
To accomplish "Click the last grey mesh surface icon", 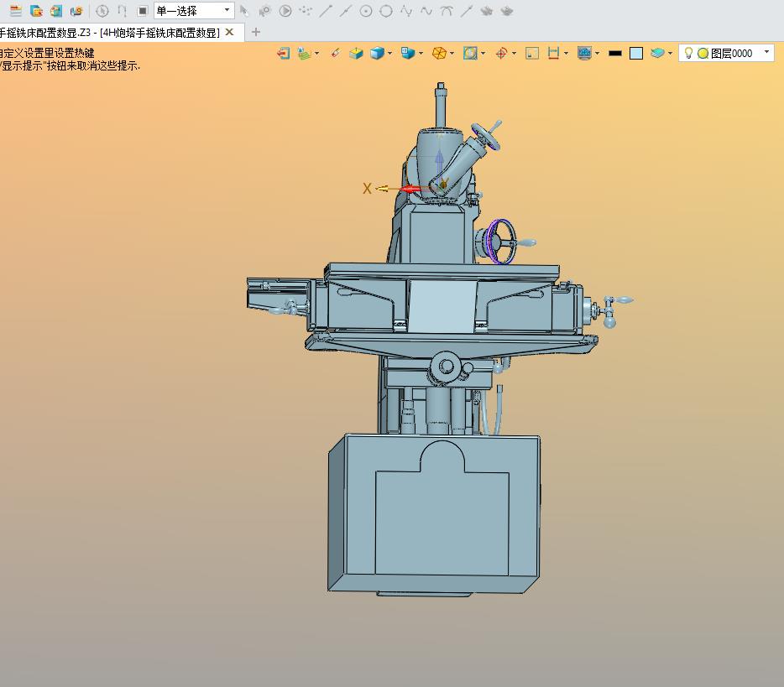I will click(x=507, y=11).
